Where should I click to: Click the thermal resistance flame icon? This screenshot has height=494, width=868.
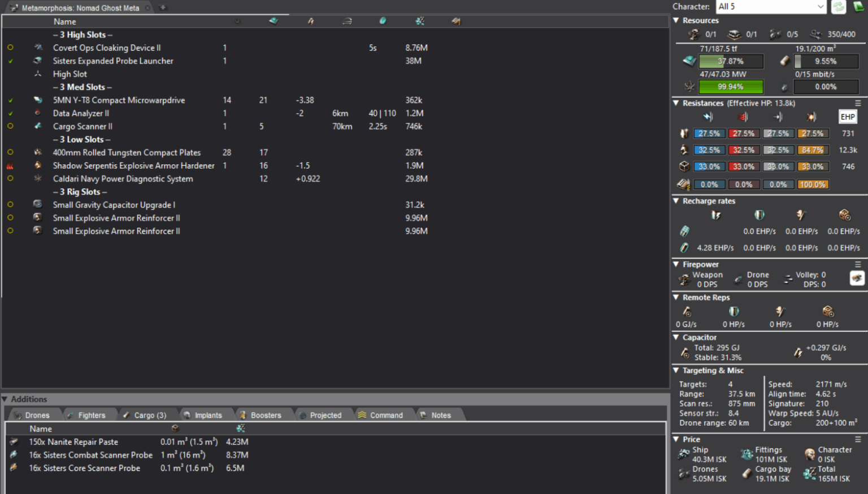743,117
